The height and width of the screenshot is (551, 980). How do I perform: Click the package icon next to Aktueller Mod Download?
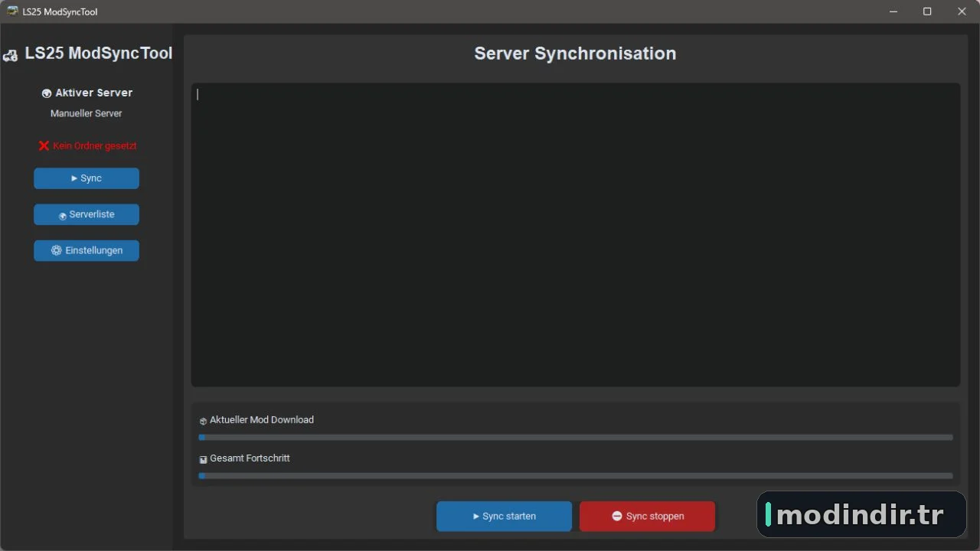(x=203, y=421)
